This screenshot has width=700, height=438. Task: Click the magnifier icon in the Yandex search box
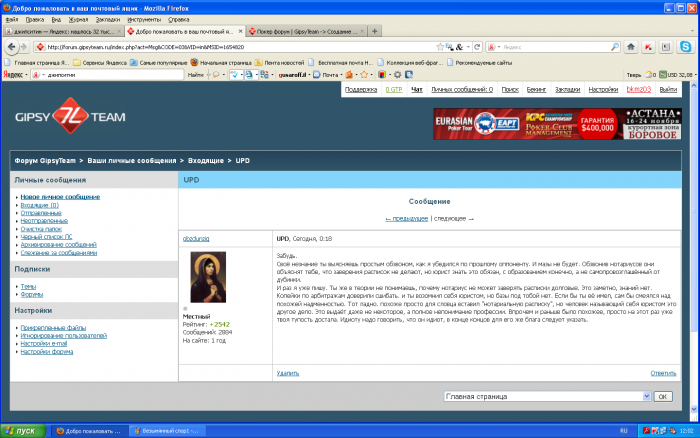coord(615,47)
